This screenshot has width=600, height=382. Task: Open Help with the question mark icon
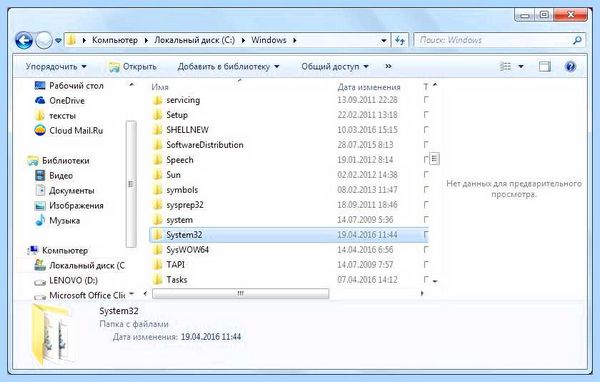coord(570,67)
